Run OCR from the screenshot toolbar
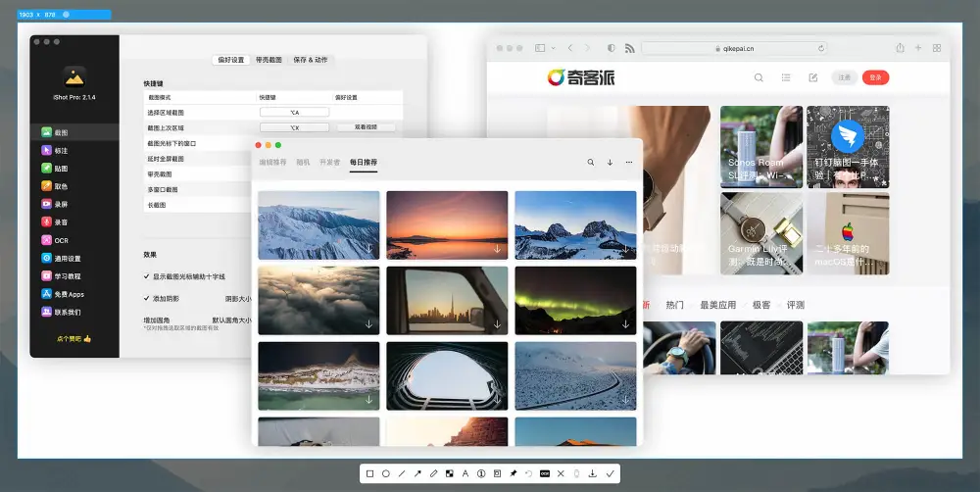Screen dimensions: 980x492 [x=545, y=474]
